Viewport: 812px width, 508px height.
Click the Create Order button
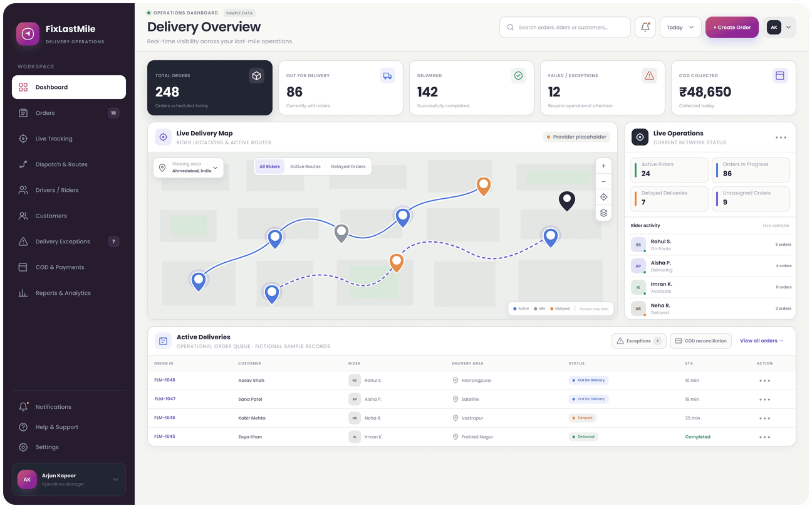coord(732,28)
